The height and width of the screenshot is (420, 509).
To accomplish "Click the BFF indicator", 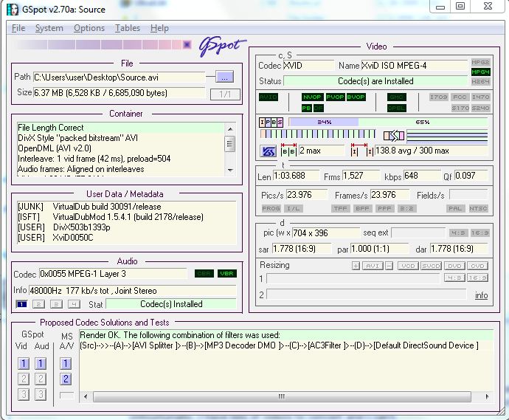I will pos(363,208).
